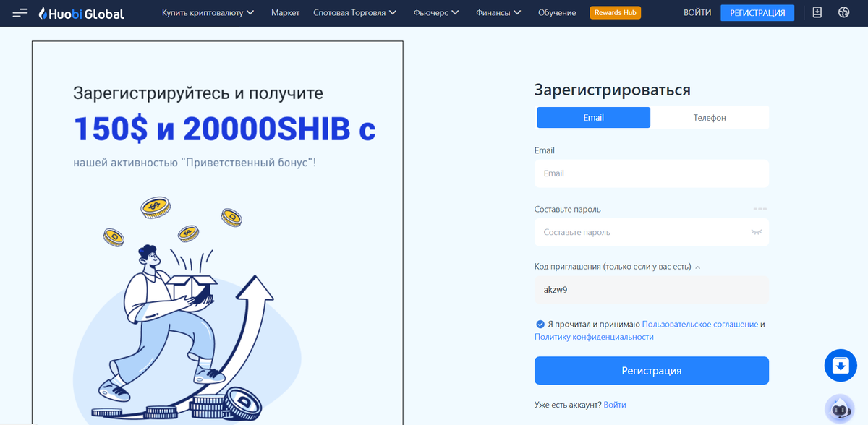
Task: Expand Спотовая Торговля dropdown menu
Action: click(x=354, y=13)
